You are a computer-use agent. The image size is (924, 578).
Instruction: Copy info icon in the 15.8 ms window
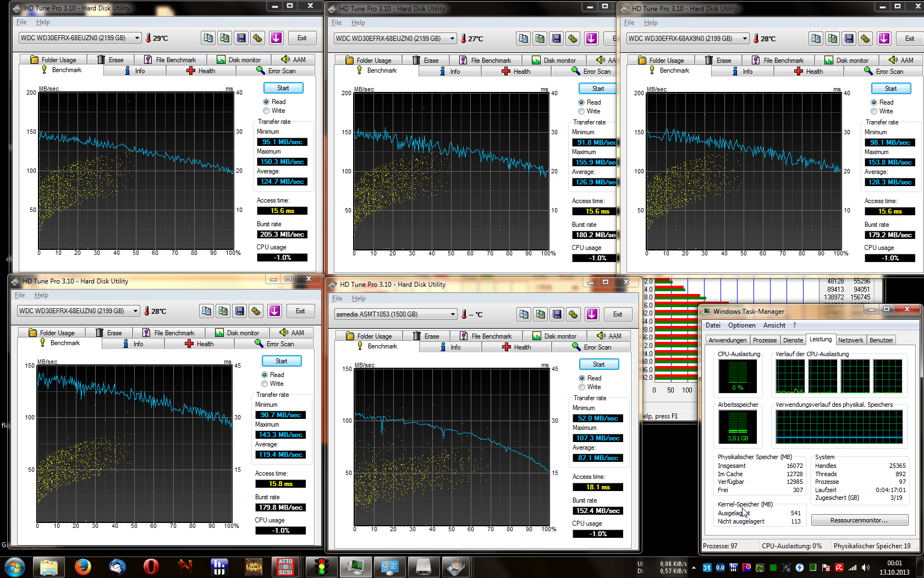click(x=207, y=311)
